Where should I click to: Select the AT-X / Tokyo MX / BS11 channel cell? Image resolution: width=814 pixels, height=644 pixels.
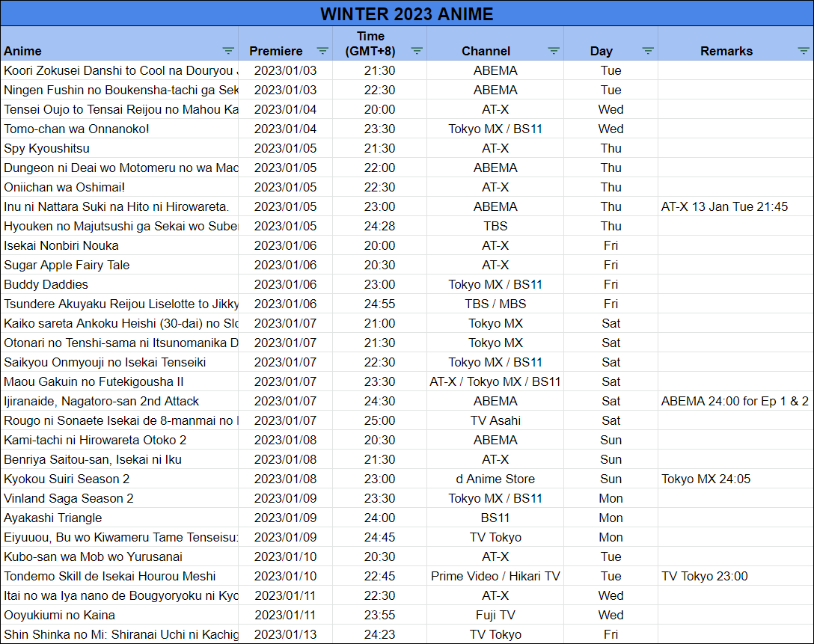click(x=495, y=382)
